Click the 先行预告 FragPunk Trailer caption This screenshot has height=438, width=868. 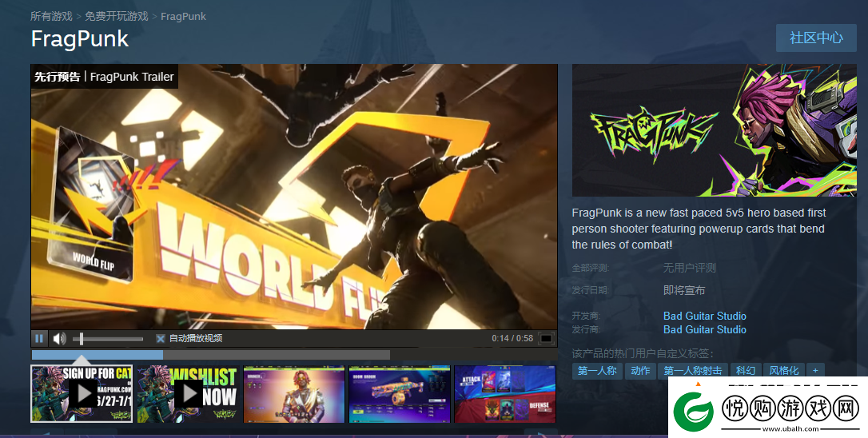104,77
